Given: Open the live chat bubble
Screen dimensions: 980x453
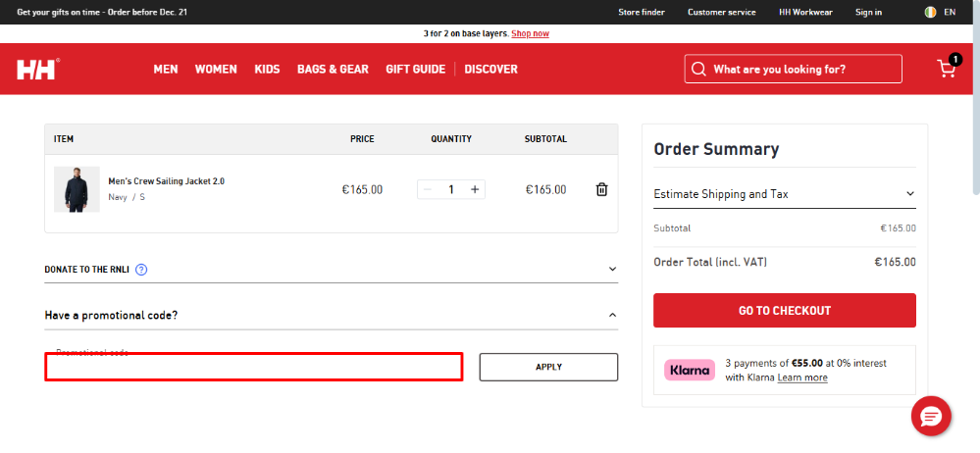Looking at the screenshot, I should click(931, 416).
